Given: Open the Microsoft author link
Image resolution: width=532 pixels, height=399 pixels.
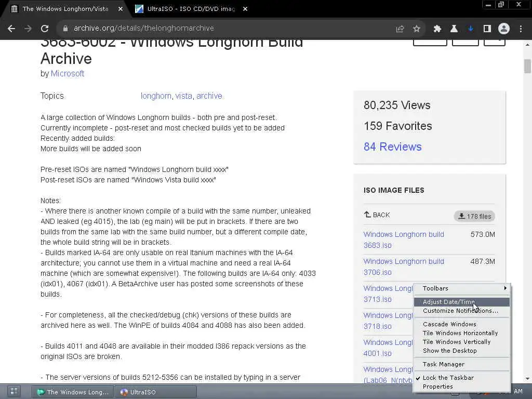Looking at the screenshot, I should point(68,74).
